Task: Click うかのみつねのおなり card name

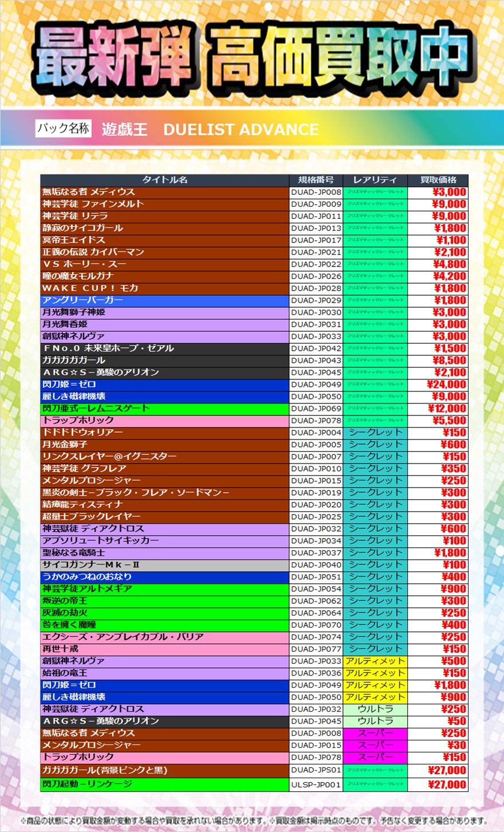Action: coord(87,577)
